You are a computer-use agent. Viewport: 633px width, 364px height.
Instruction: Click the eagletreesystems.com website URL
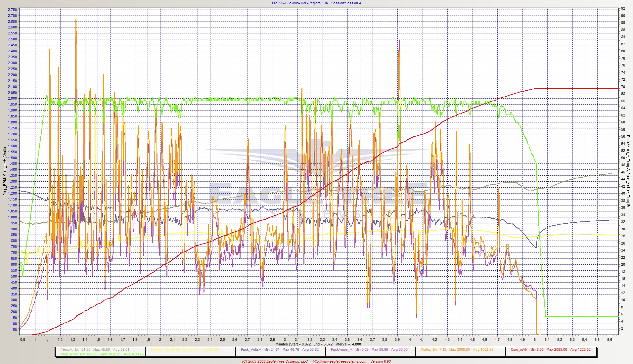(x=339, y=361)
